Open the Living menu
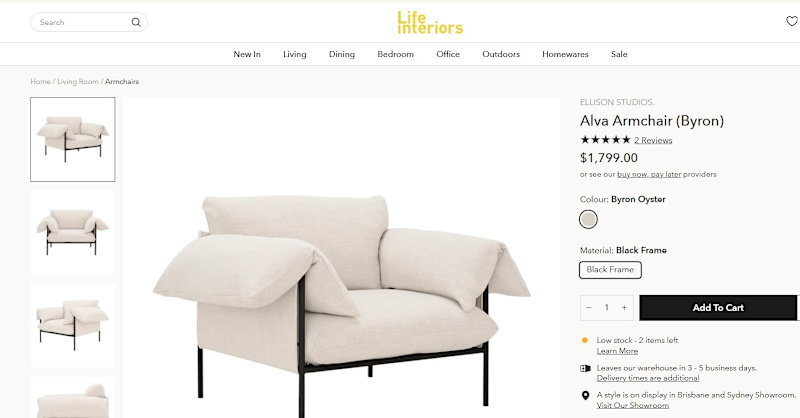 tap(294, 54)
